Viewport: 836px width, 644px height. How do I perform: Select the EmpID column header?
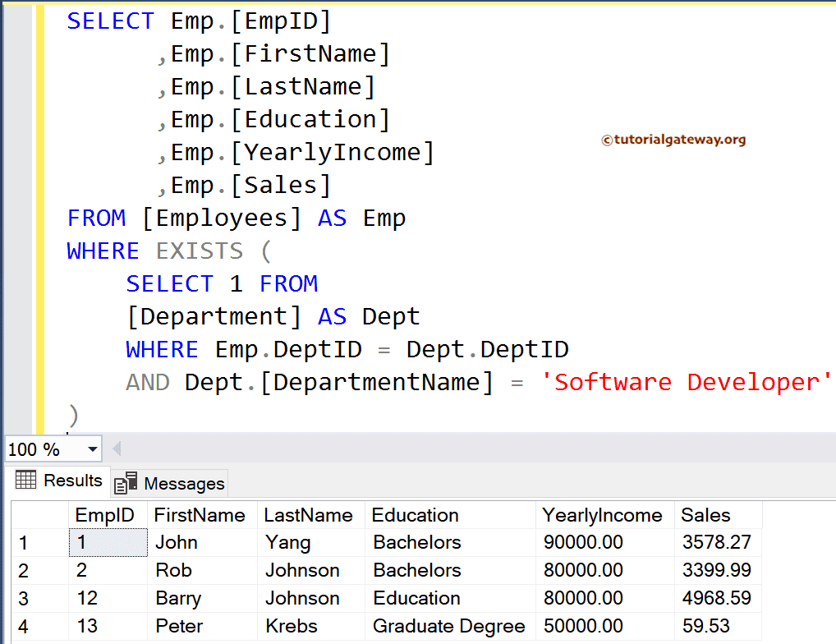[x=104, y=515]
